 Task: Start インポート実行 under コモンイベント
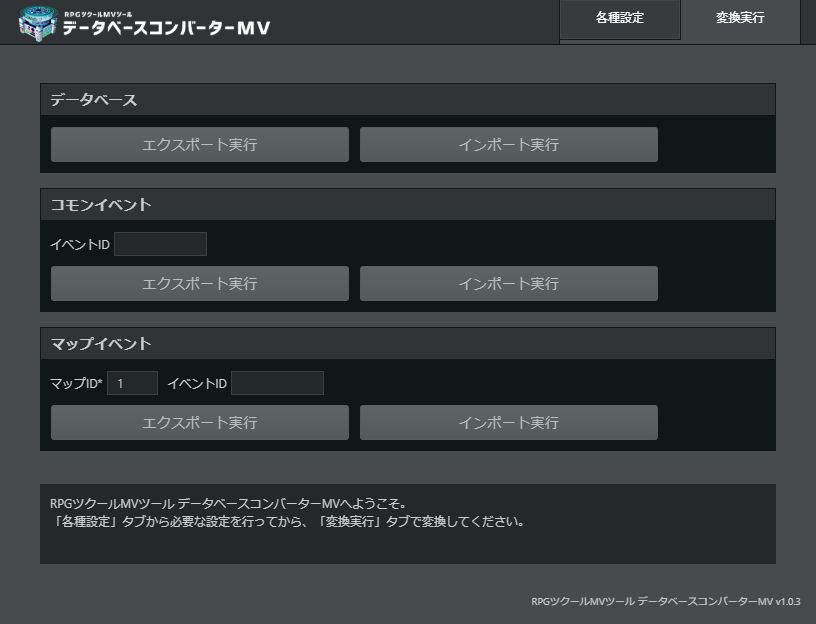[508, 283]
